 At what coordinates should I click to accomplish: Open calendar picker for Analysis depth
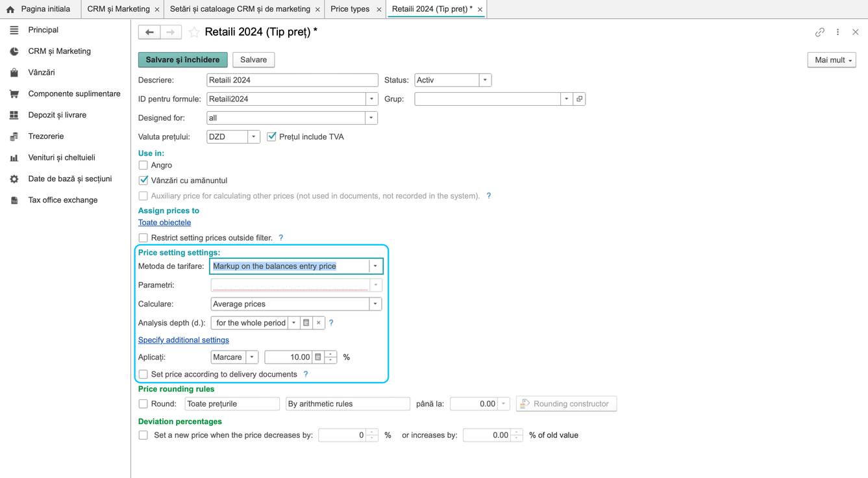point(306,323)
